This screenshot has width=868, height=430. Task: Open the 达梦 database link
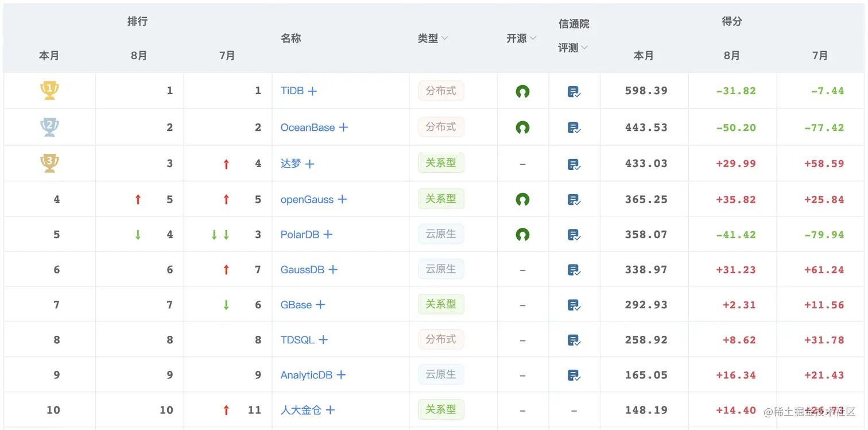pos(290,164)
